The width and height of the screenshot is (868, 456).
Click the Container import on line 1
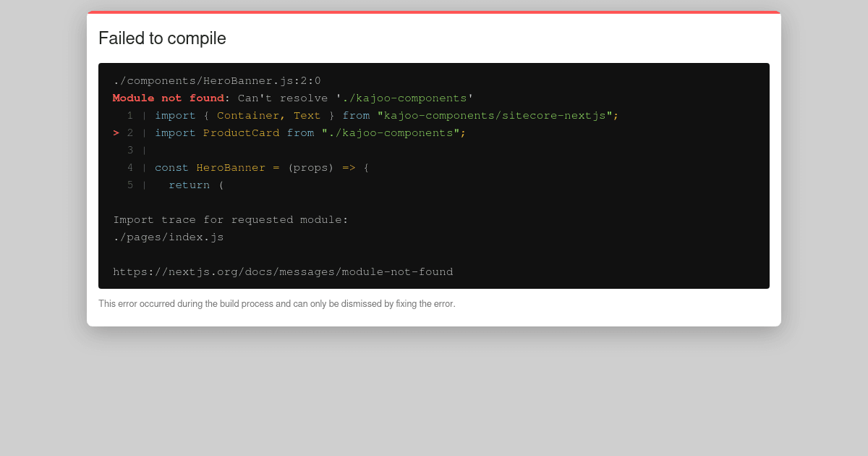point(248,115)
